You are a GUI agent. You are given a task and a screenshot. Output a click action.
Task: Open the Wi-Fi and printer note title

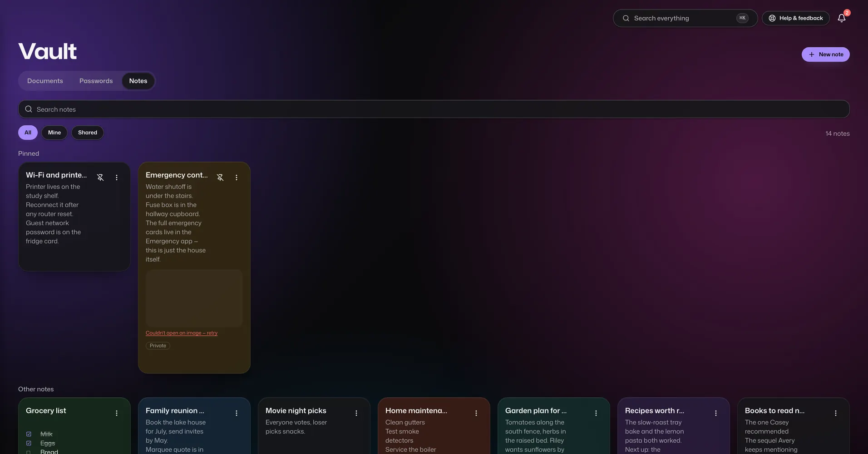pyautogui.click(x=56, y=175)
